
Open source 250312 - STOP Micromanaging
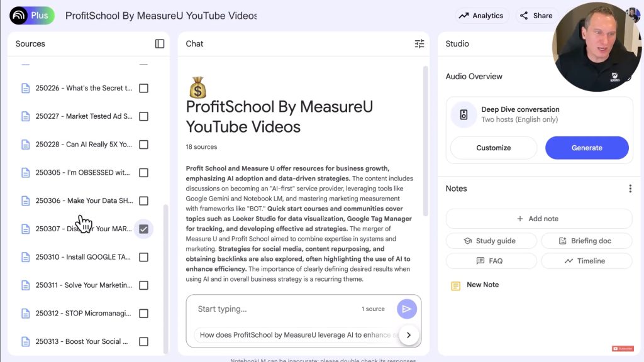click(x=84, y=314)
